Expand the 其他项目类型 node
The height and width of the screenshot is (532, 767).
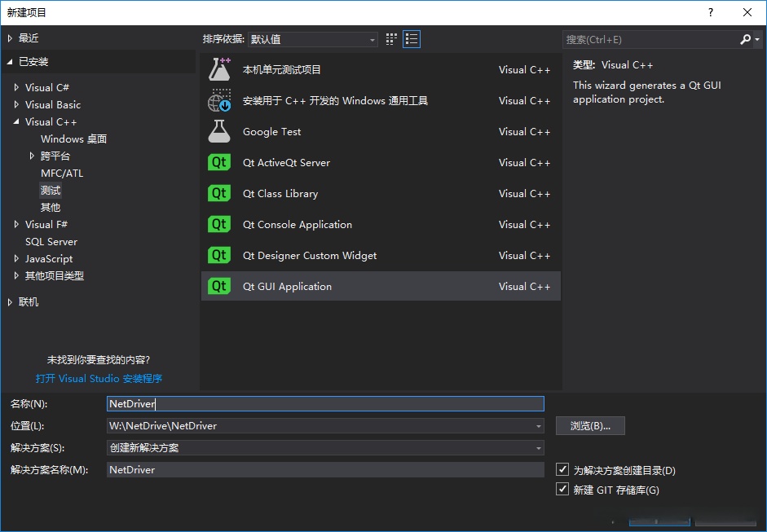16,276
